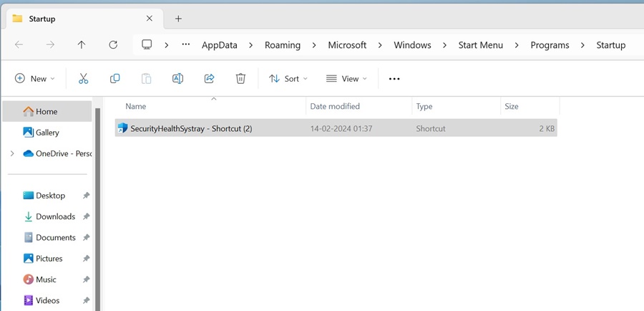Open Gallery in navigation pane
The width and height of the screenshot is (644, 311).
click(47, 133)
